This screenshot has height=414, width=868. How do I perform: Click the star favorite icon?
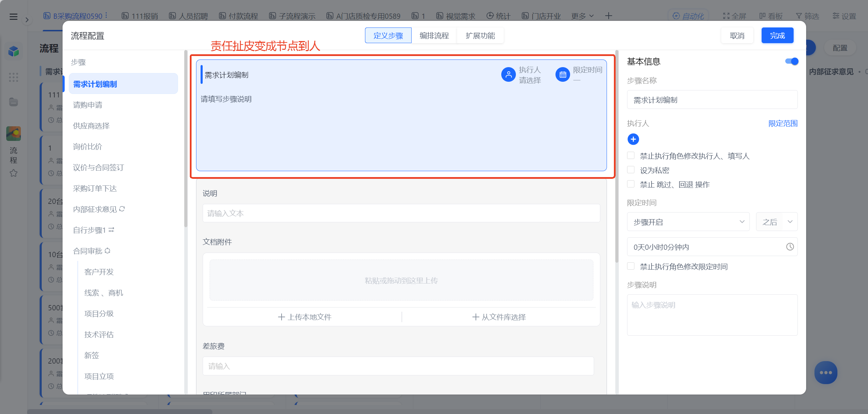click(x=14, y=173)
